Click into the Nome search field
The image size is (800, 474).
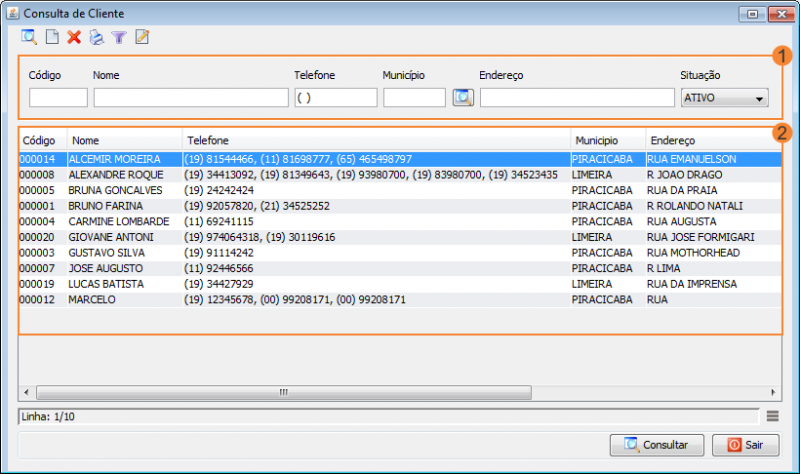coord(191,98)
